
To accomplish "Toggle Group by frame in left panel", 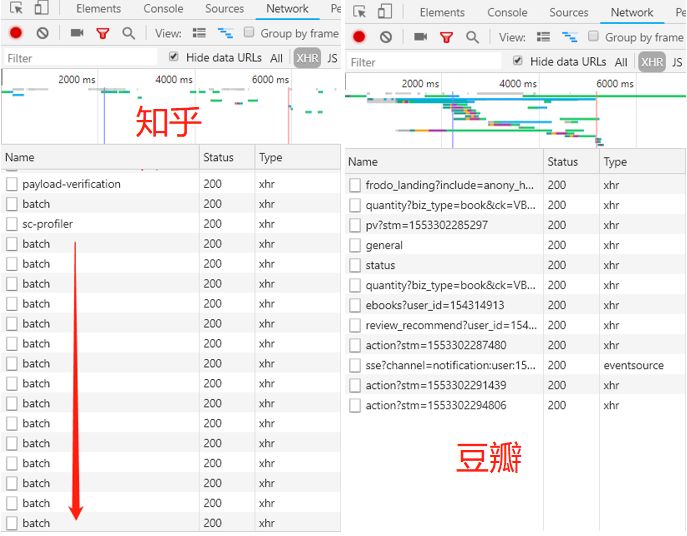I will (249, 32).
